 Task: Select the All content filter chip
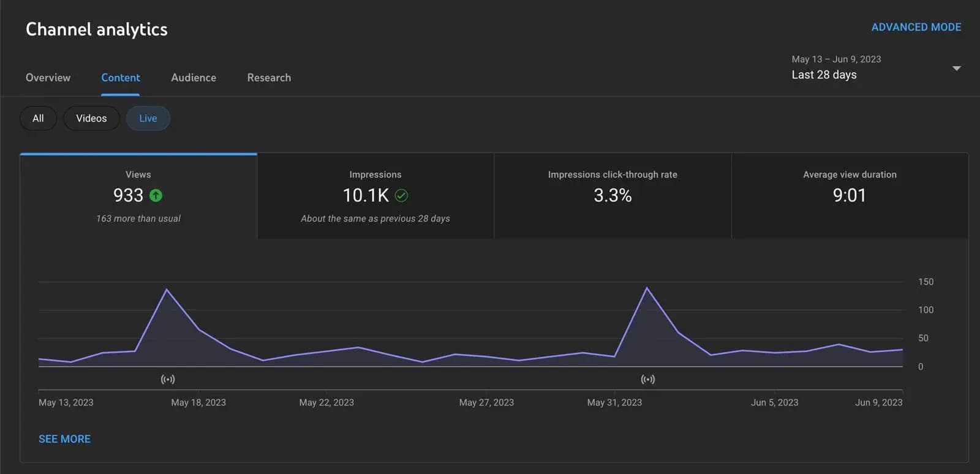pos(38,118)
